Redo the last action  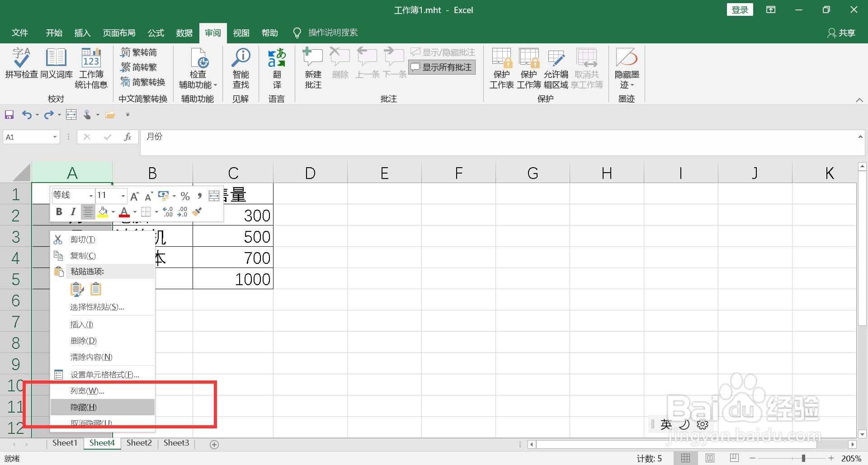click(x=48, y=115)
